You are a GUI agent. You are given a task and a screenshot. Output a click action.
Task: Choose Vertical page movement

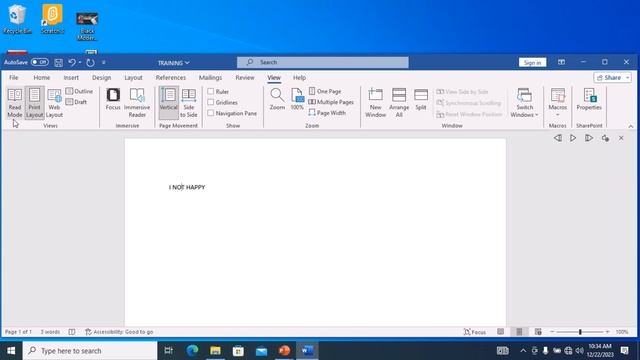point(169,103)
